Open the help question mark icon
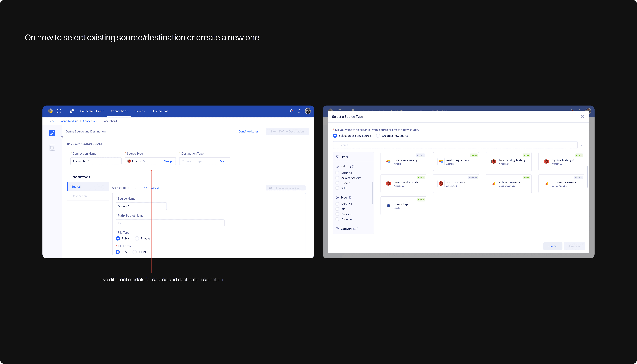This screenshot has height=364, width=637. (x=299, y=111)
